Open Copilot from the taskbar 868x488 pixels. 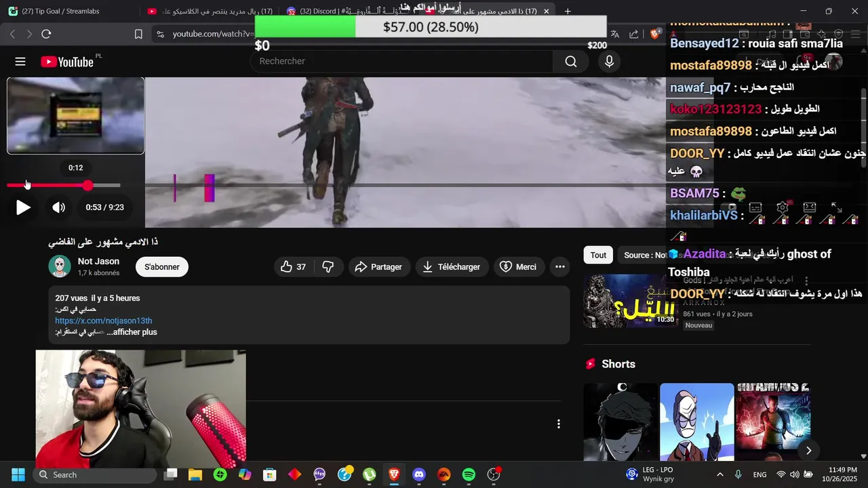(x=245, y=474)
